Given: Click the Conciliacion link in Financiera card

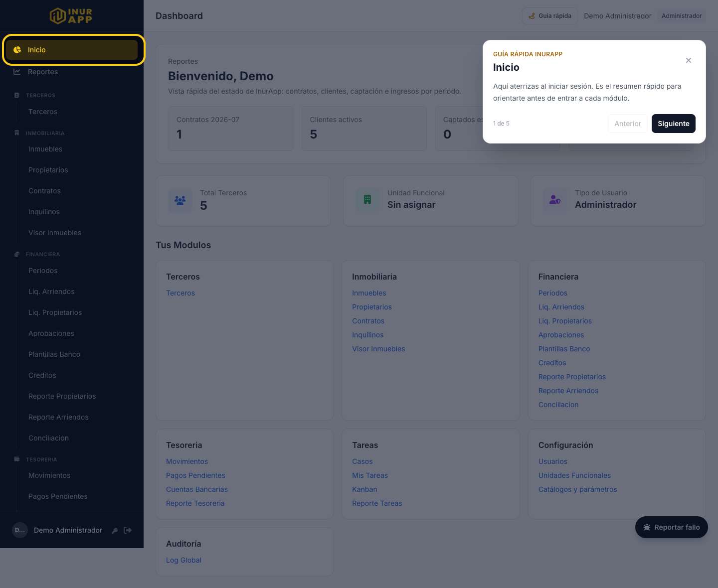Looking at the screenshot, I should point(558,405).
